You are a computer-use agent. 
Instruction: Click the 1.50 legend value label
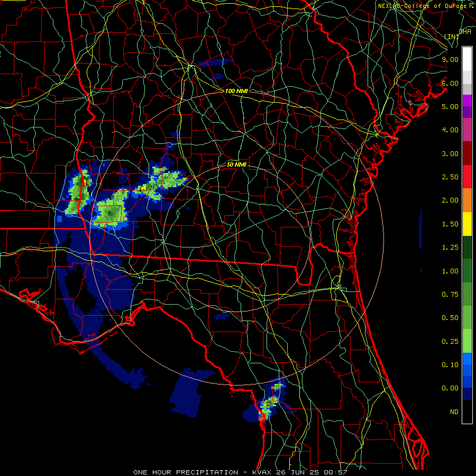pos(450,224)
